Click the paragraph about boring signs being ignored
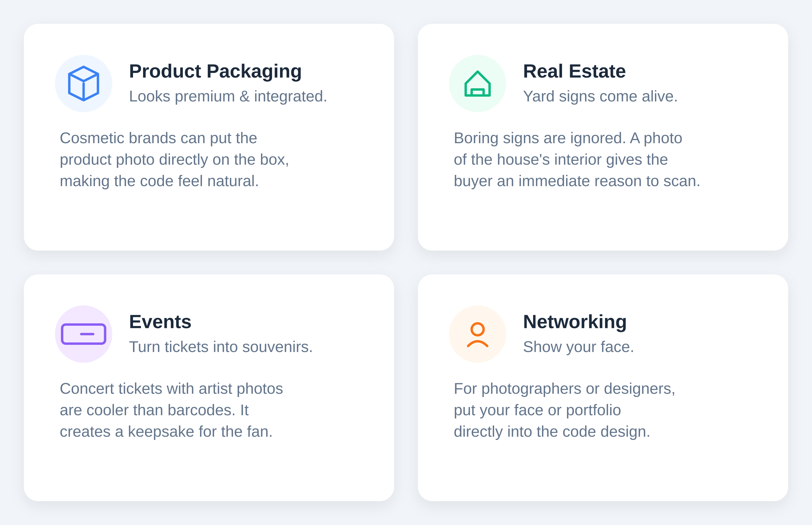Image resolution: width=812 pixels, height=525 pixels. (x=577, y=160)
